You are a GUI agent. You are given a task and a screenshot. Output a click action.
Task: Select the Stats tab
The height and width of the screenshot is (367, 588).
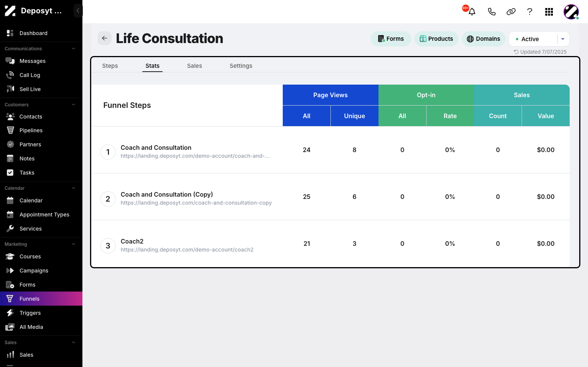(152, 66)
